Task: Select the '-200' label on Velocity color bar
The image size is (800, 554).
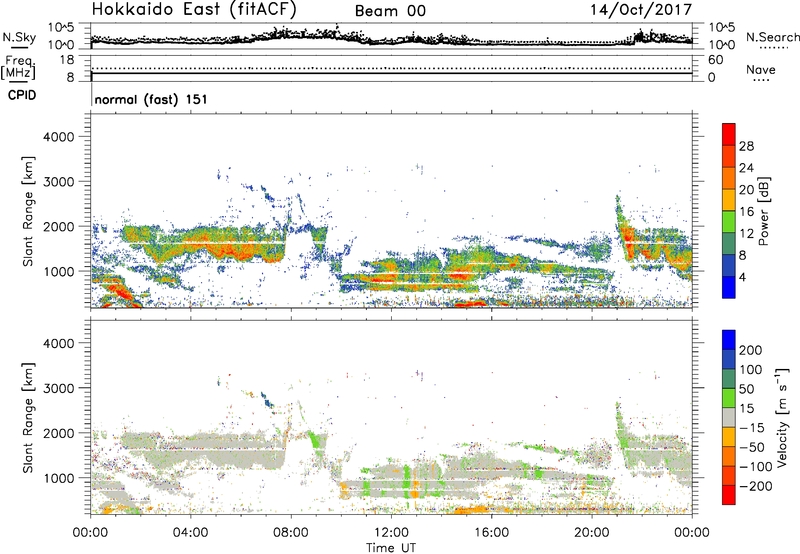Action: click(x=755, y=486)
